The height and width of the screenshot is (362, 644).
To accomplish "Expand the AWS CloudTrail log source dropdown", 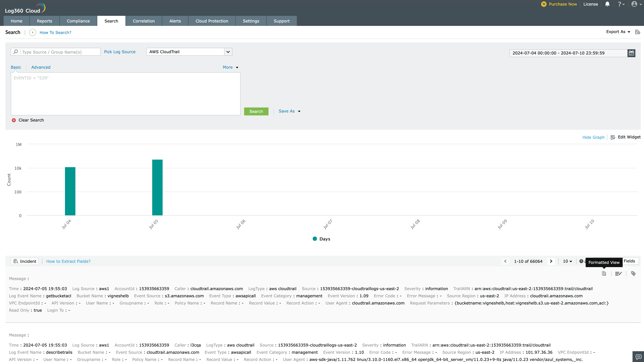I will click(x=228, y=52).
